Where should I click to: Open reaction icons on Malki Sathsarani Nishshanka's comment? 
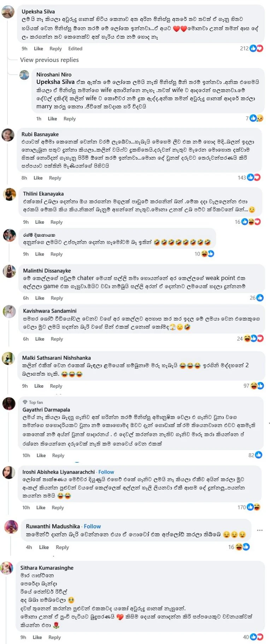pyautogui.click(x=257, y=386)
